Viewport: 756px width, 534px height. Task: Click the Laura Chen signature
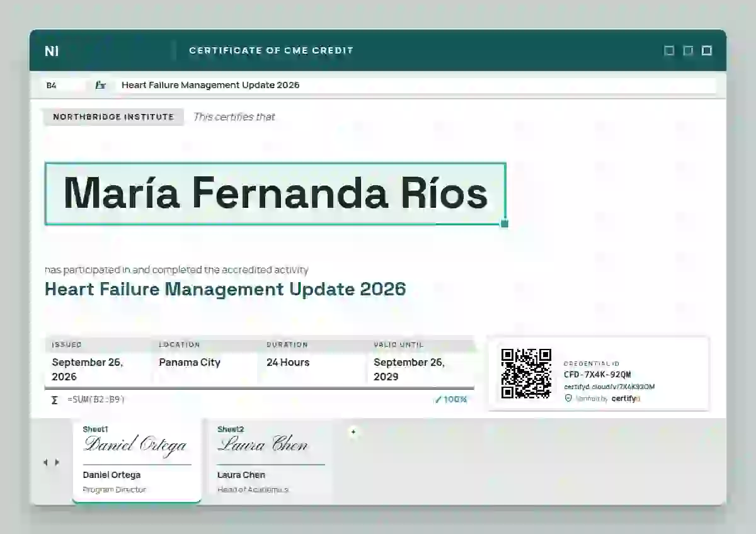tap(263, 444)
